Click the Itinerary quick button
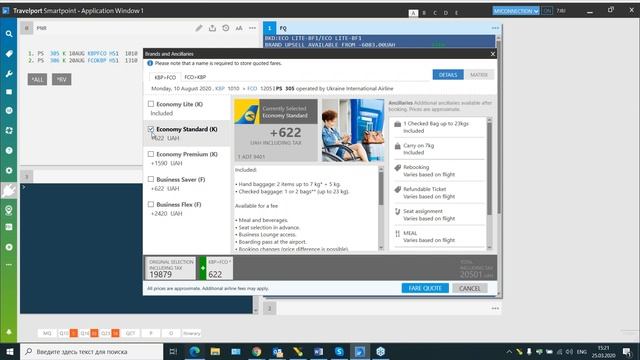Viewport: 640px width, 360px height. coord(191,333)
